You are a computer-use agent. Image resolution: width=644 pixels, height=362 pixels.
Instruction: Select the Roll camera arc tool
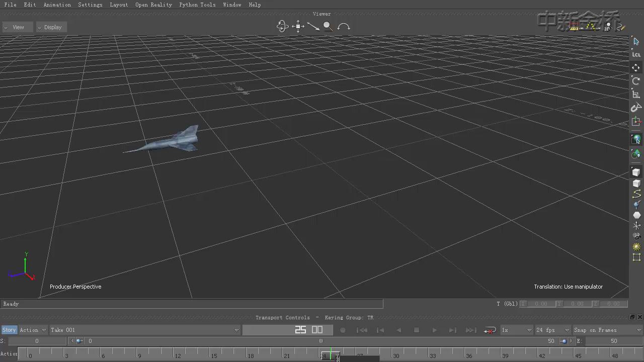344,27
